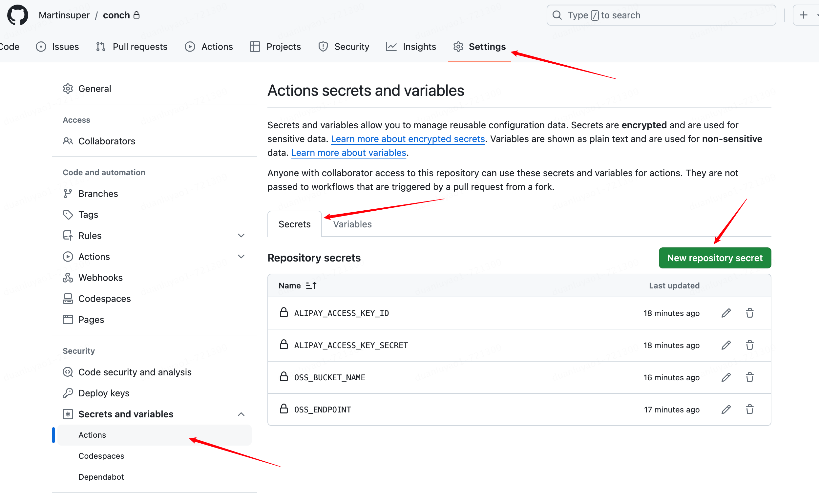Open Learn more about encrypted secrets link
This screenshot has width=819, height=504.
click(x=407, y=139)
